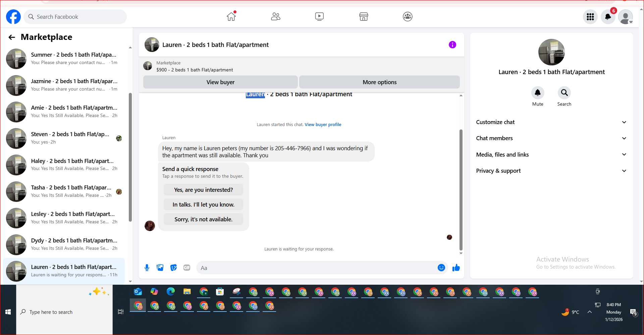The height and width of the screenshot is (335, 644).
Task: Open Task View on the taskbar
Action: tap(121, 312)
